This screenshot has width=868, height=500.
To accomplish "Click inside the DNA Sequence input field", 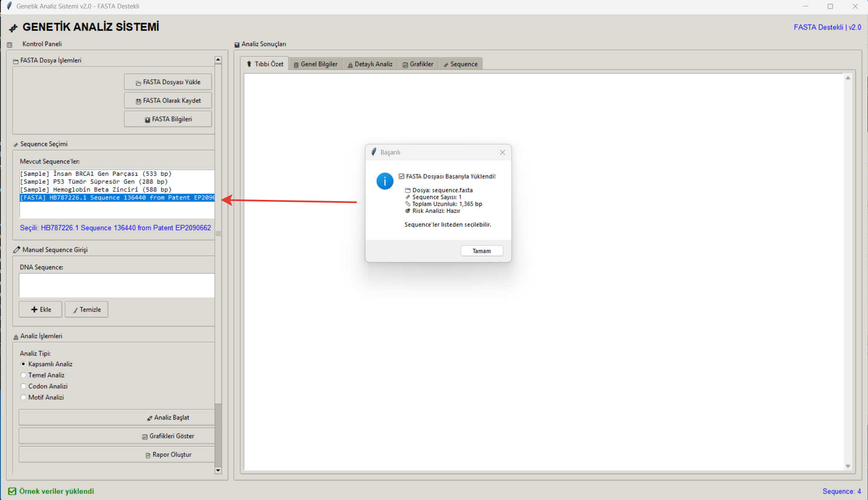I will (116, 285).
